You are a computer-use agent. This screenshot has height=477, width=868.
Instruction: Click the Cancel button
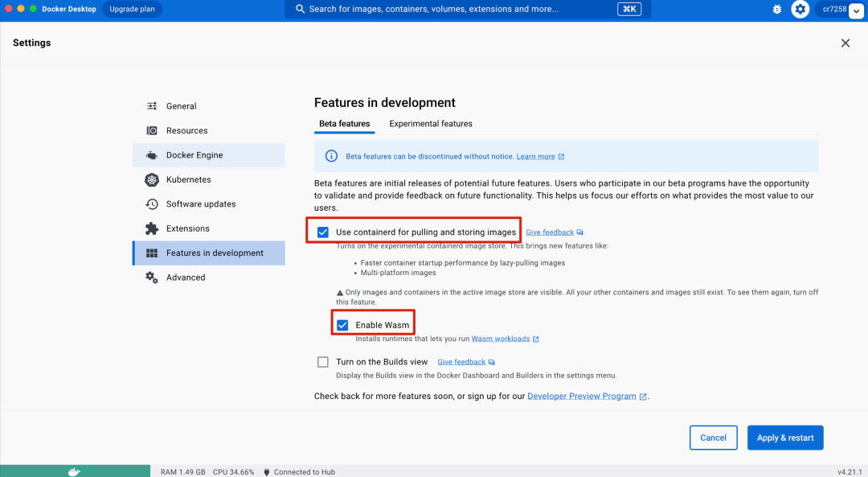(x=713, y=438)
